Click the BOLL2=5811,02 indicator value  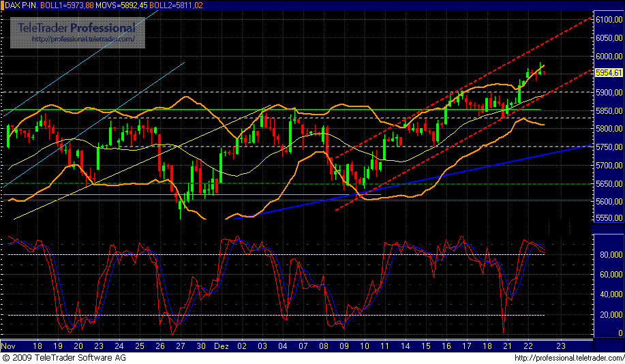click(x=176, y=5)
